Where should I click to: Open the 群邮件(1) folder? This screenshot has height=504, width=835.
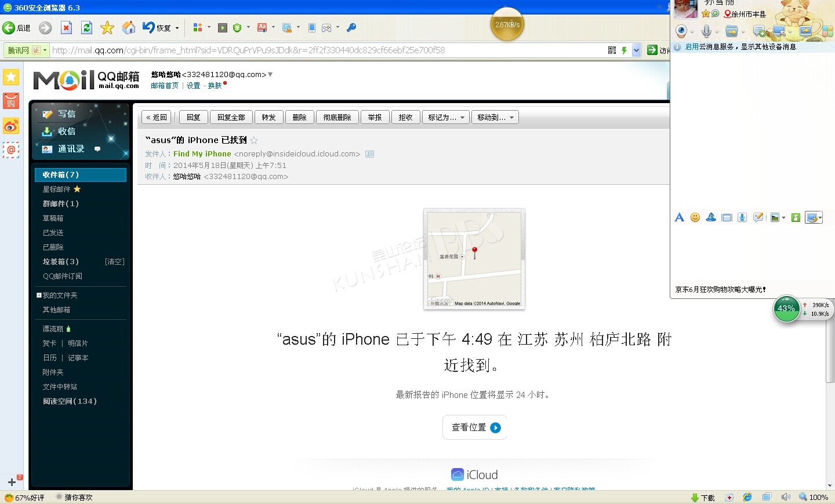(x=60, y=203)
